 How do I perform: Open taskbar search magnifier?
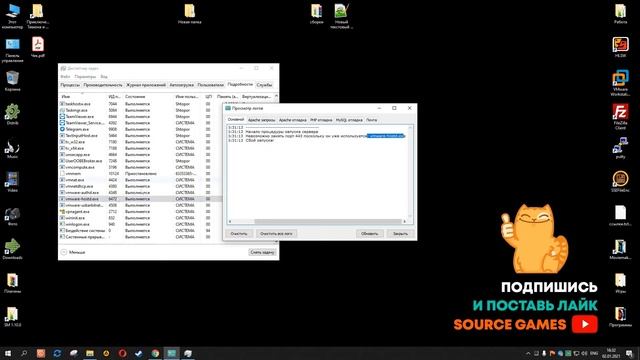(x=24, y=353)
